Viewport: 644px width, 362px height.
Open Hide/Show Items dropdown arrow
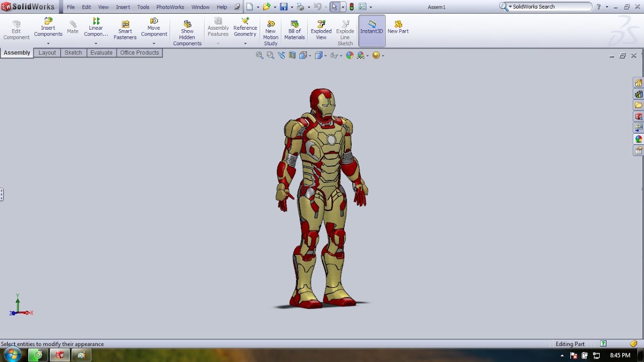click(341, 56)
